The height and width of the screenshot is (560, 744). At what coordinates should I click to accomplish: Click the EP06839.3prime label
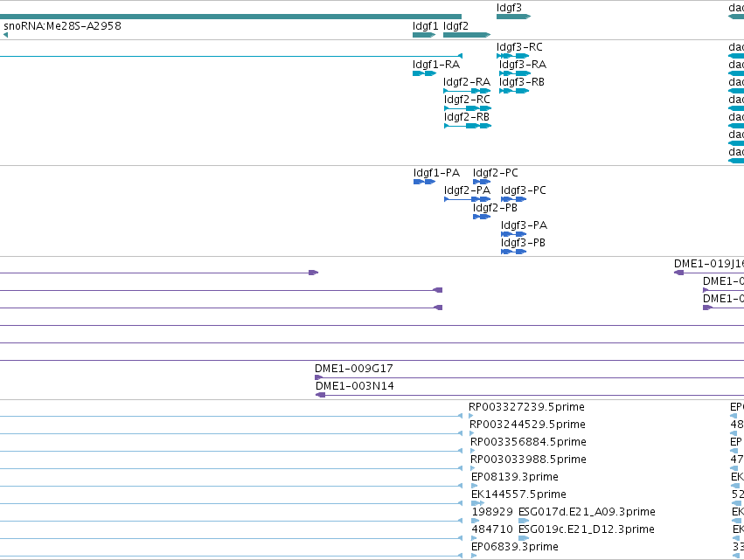515,547
